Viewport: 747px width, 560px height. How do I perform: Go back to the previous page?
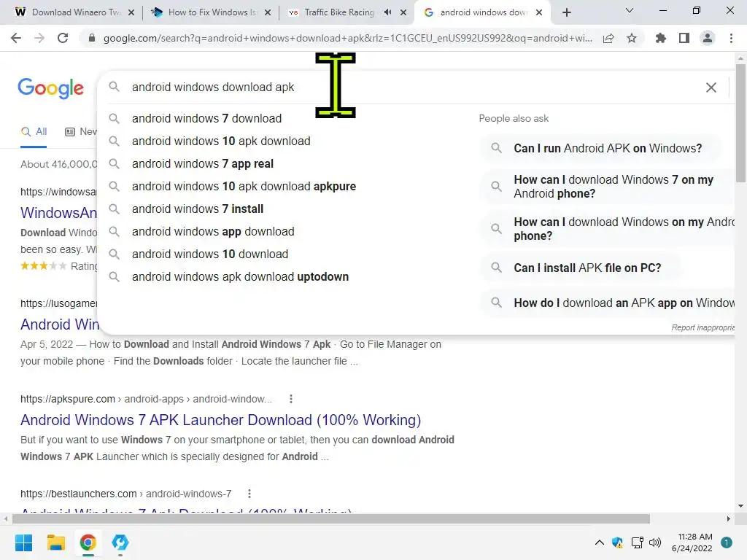16,38
